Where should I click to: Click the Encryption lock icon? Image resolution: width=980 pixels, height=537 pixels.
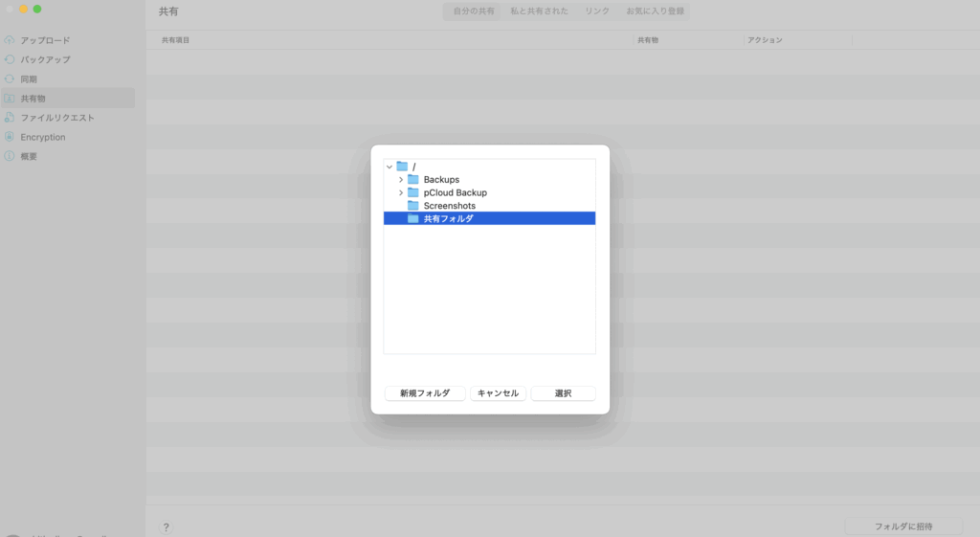point(10,137)
